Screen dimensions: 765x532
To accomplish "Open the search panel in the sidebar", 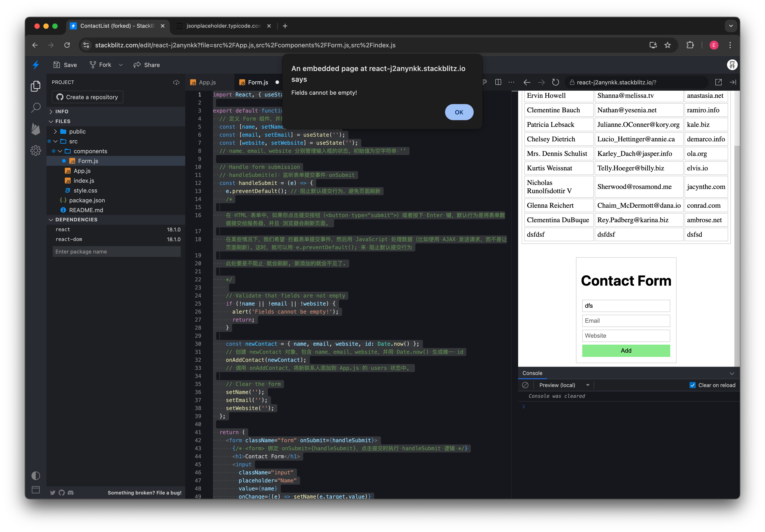I will click(36, 107).
